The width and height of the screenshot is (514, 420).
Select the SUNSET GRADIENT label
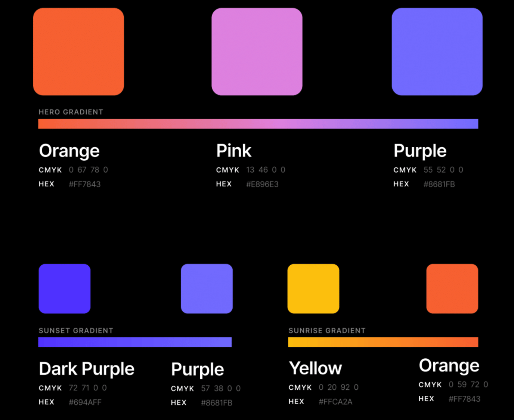pyautogui.click(x=76, y=331)
